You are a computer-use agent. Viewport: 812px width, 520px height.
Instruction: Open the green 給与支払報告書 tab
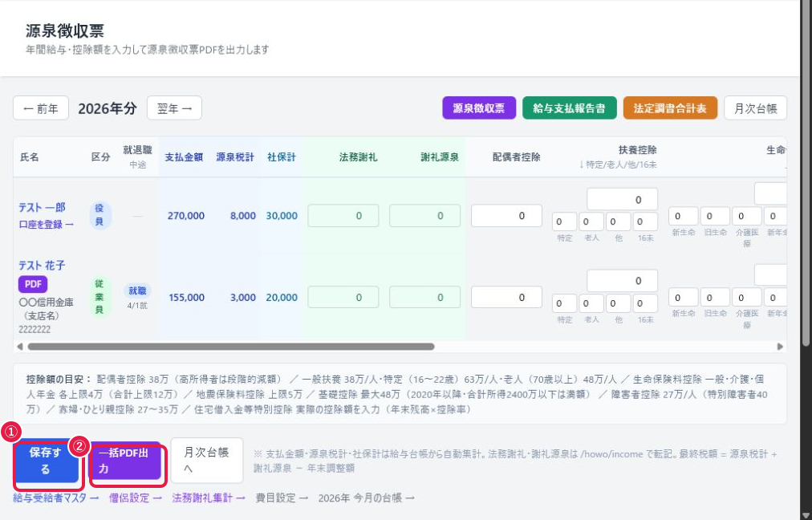[570, 108]
